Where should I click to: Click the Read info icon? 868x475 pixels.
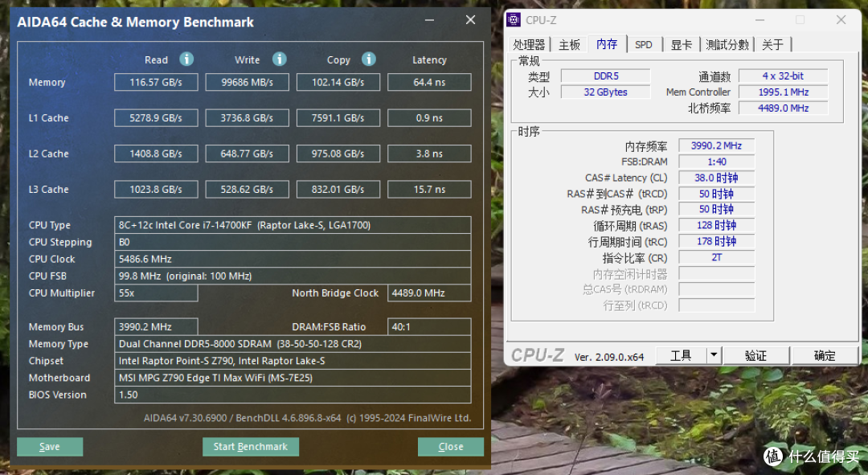tap(186, 59)
